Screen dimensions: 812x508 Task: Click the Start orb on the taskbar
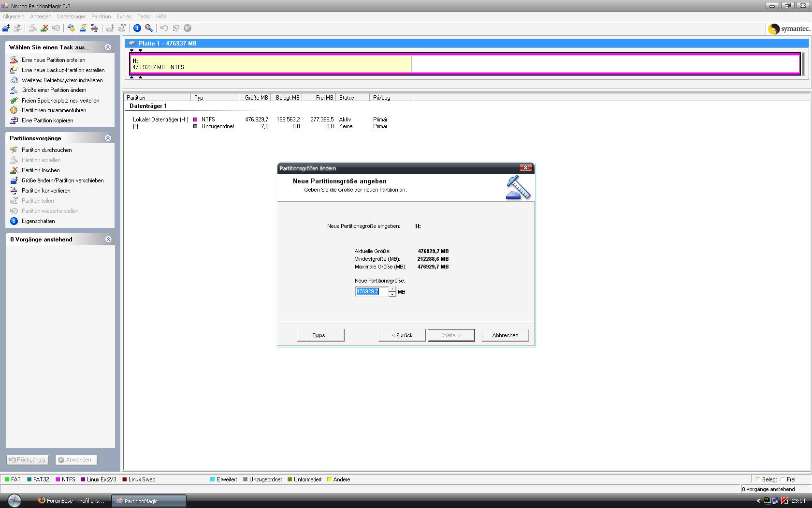pyautogui.click(x=14, y=501)
